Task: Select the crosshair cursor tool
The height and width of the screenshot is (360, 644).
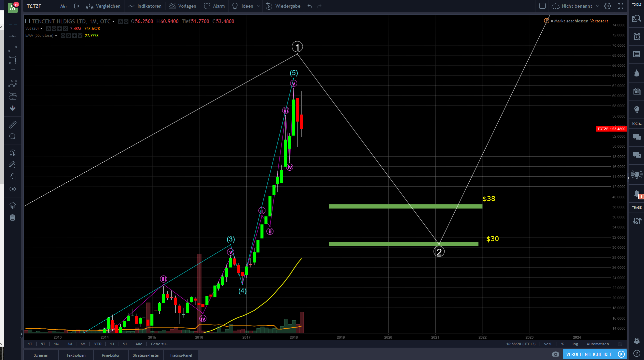Action: [x=13, y=24]
